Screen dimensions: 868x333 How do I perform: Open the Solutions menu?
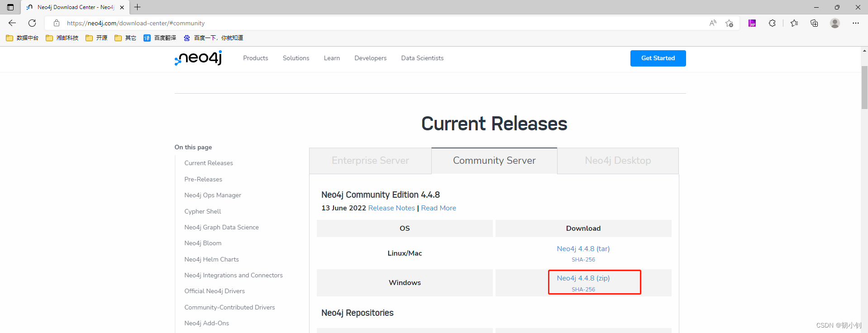click(296, 58)
